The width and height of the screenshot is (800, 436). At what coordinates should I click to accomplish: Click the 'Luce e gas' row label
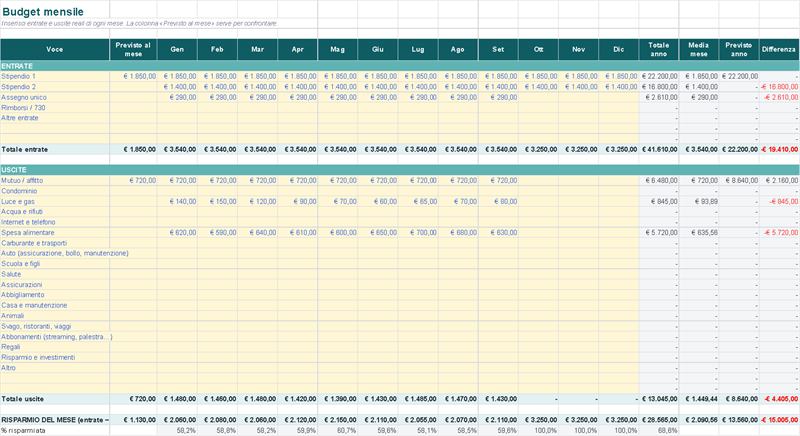pyautogui.click(x=18, y=201)
